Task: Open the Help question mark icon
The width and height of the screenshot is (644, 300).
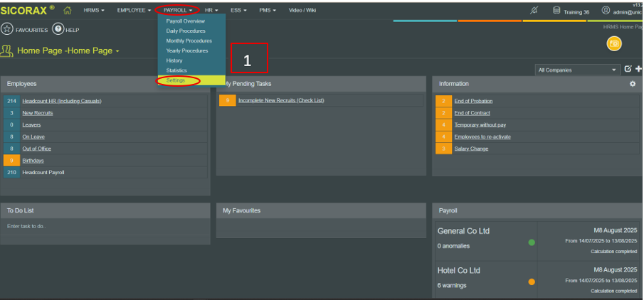Action: [x=58, y=28]
